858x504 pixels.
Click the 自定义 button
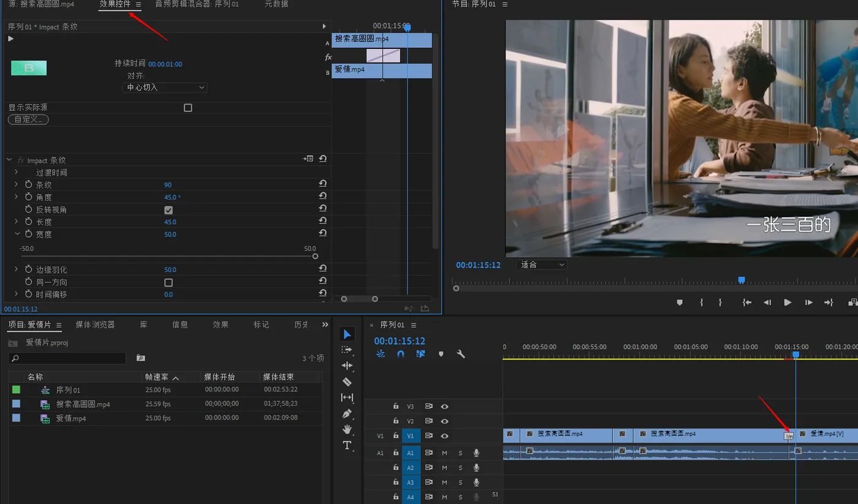click(x=28, y=119)
